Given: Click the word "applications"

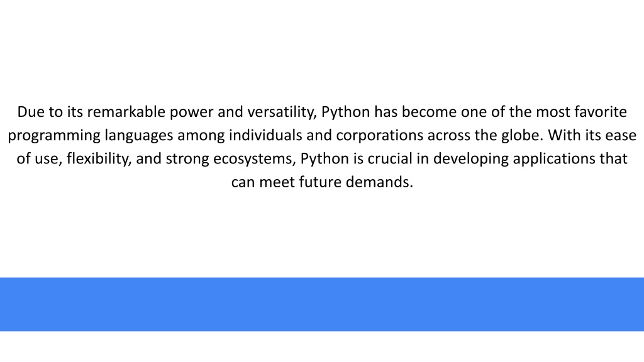Looking at the screenshot, I should click(x=554, y=159).
